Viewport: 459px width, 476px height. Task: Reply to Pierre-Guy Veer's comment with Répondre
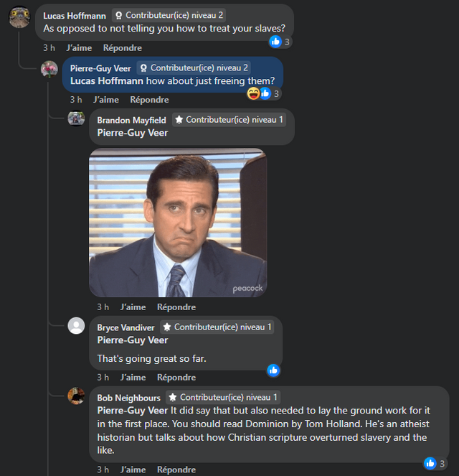click(149, 100)
